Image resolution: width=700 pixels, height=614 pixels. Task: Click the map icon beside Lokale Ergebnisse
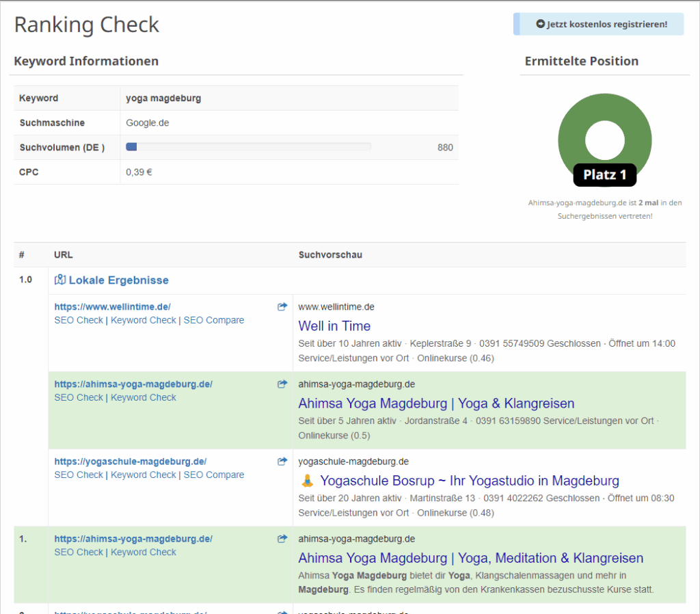pos(60,280)
